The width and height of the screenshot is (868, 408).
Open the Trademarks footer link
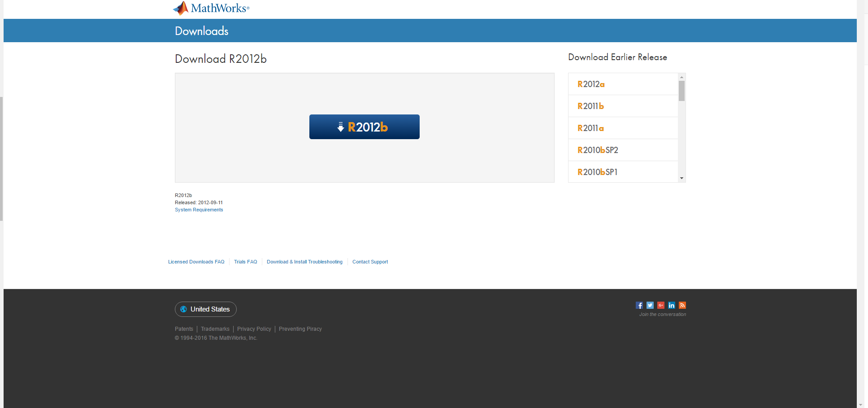(215, 329)
